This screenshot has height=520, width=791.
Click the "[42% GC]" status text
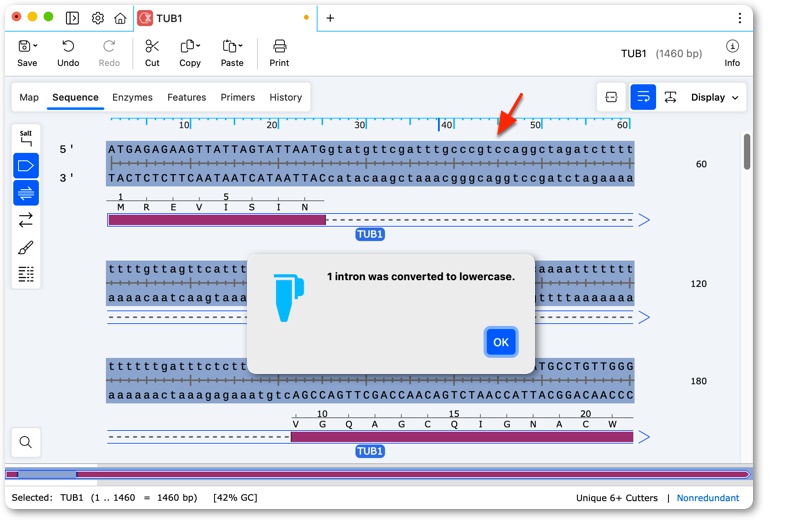point(235,498)
